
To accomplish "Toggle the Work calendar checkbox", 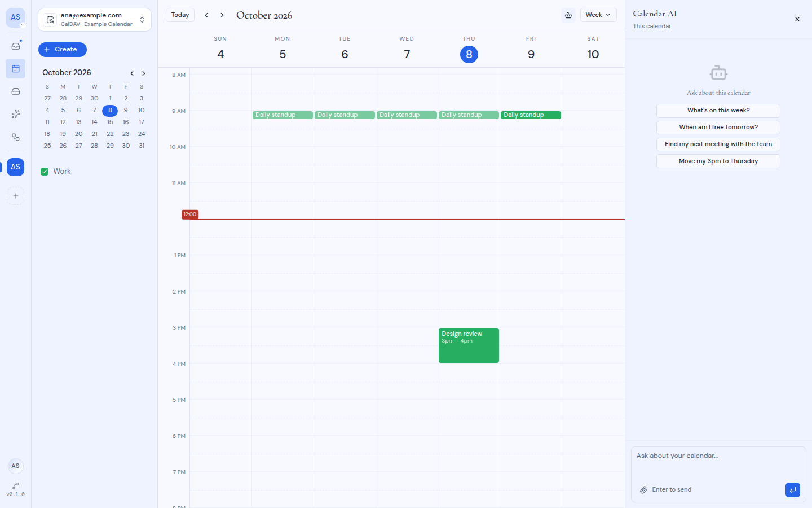I will pos(45,172).
